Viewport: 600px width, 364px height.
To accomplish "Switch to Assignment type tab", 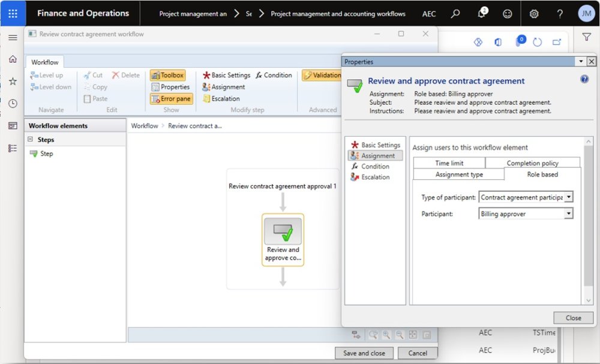I will point(459,175).
